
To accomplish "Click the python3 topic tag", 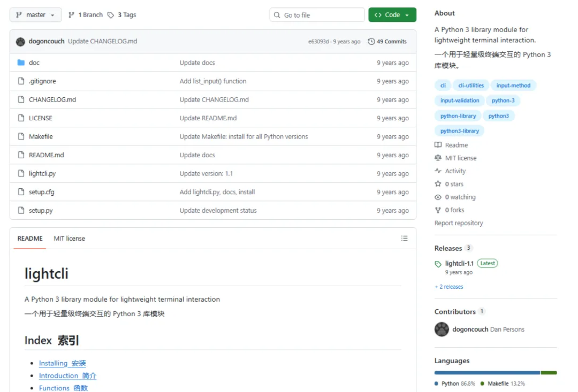I will (x=498, y=116).
